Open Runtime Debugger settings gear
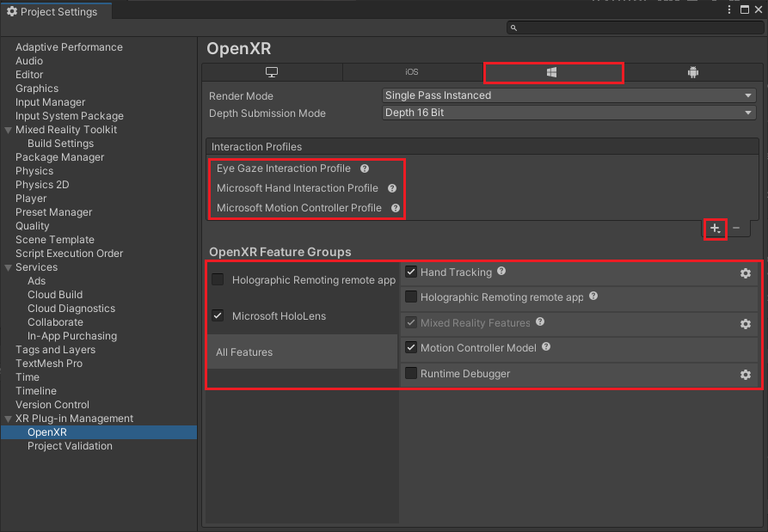768x532 pixels. pos(746,375)
